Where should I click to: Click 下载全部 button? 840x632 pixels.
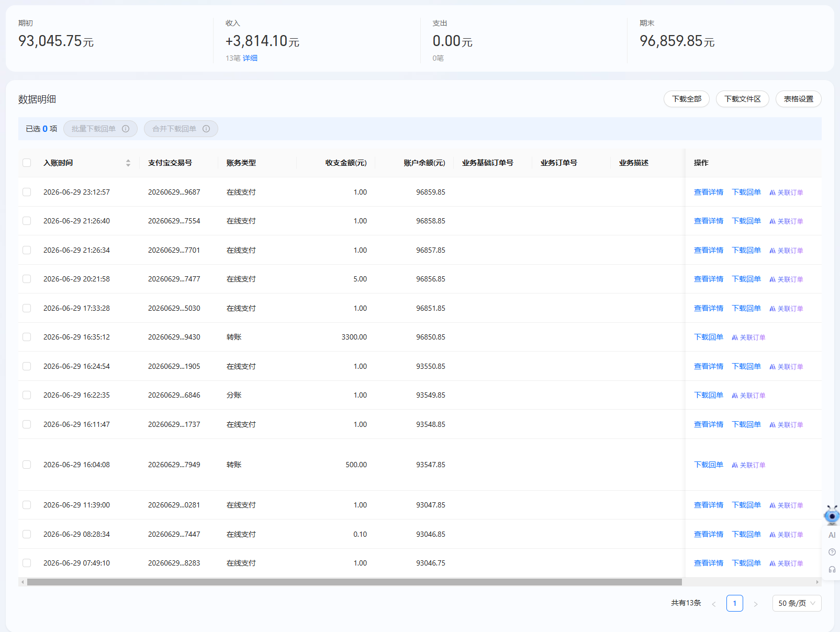click(x=686, y=99)
